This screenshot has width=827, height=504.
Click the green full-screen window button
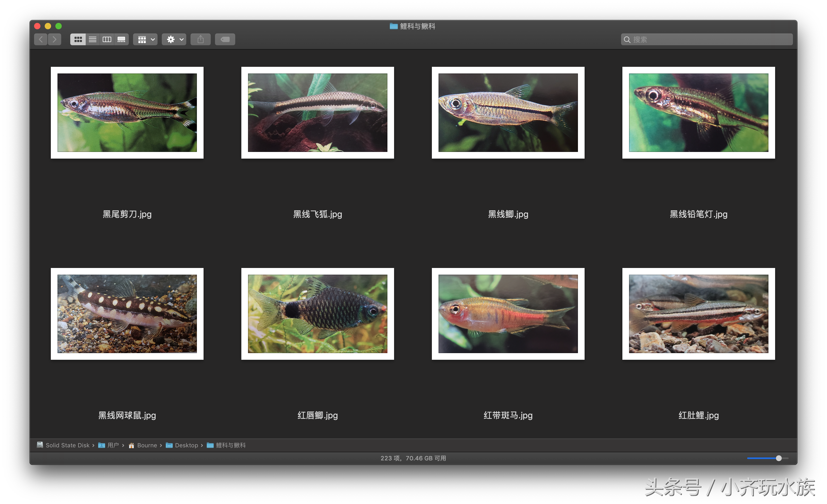59,26
